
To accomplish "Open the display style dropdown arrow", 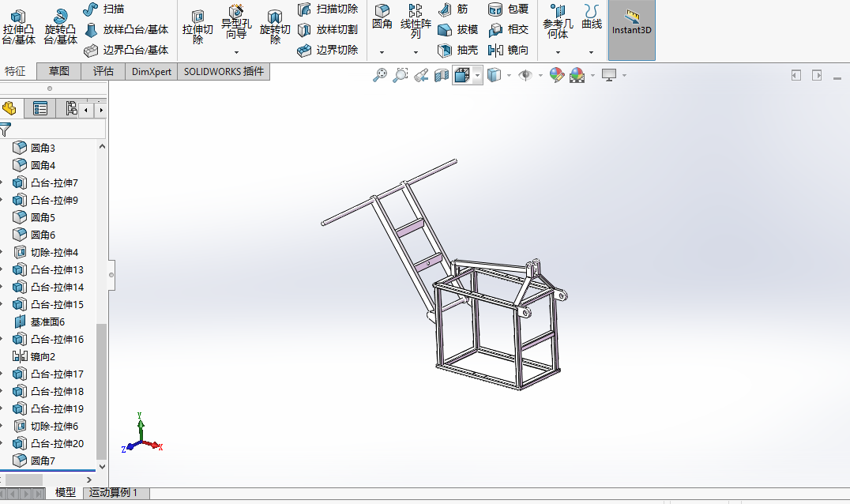I will pyautogui.click(x=509, y=75).
